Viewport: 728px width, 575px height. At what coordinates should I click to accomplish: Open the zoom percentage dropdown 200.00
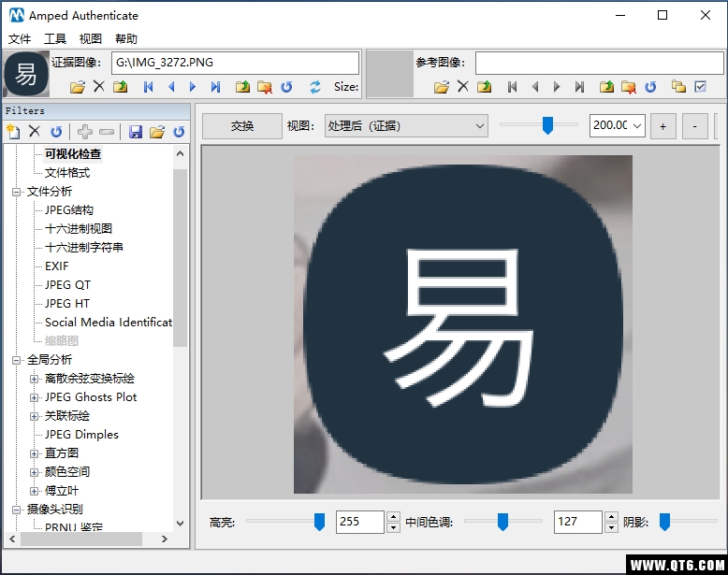pyautogui.click(x=637, y=126)
